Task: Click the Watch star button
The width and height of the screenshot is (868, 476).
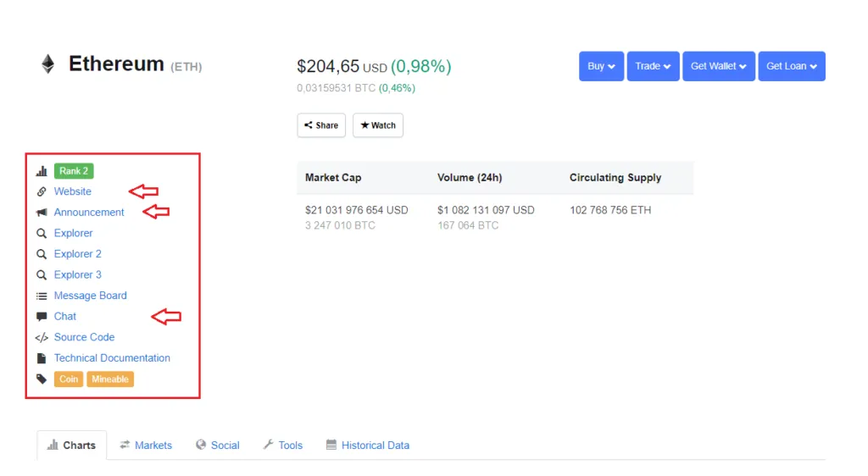Action: click(378, 125)
